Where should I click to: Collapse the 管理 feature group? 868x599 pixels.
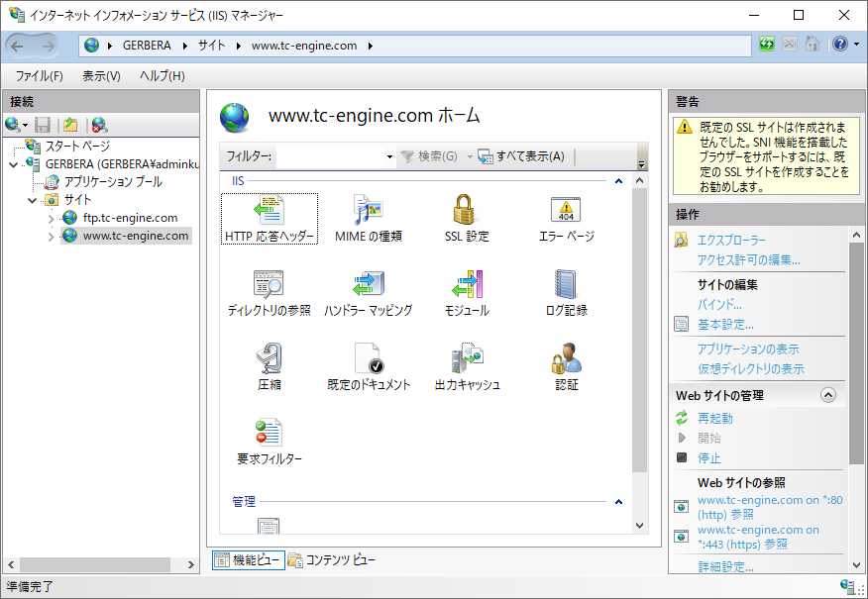coord(619,502)
